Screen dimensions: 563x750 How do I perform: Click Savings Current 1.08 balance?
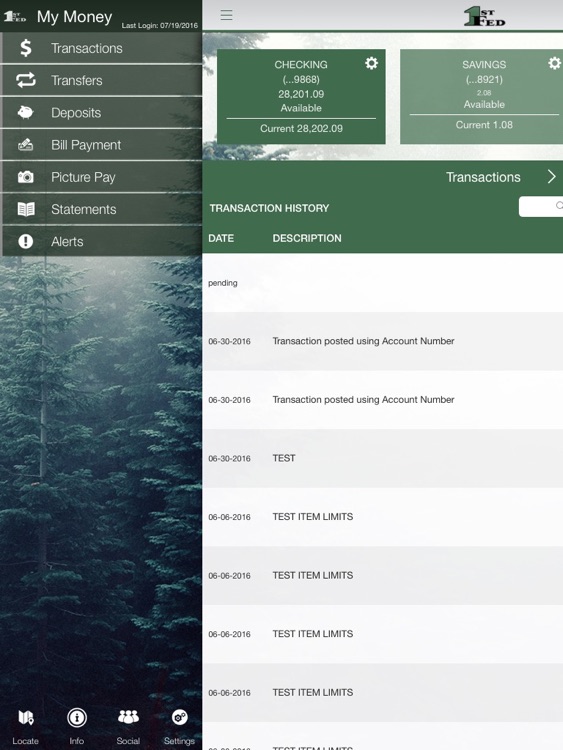(x=484, y=125)
